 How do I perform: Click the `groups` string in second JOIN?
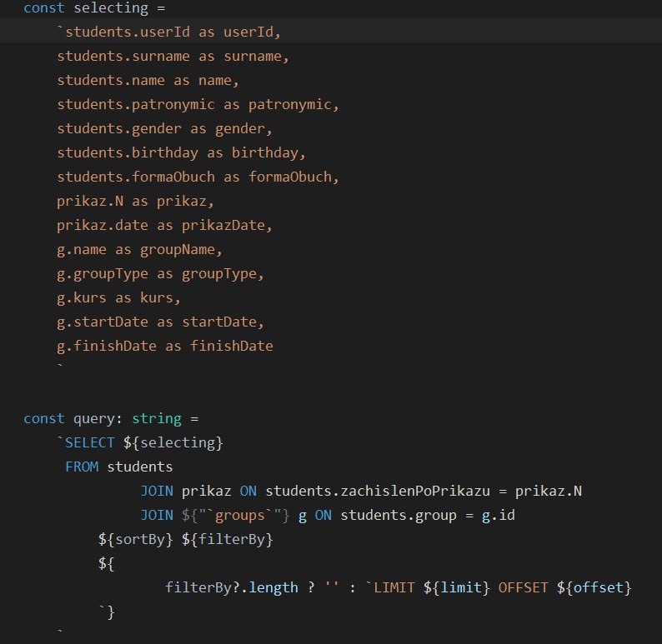240,515
